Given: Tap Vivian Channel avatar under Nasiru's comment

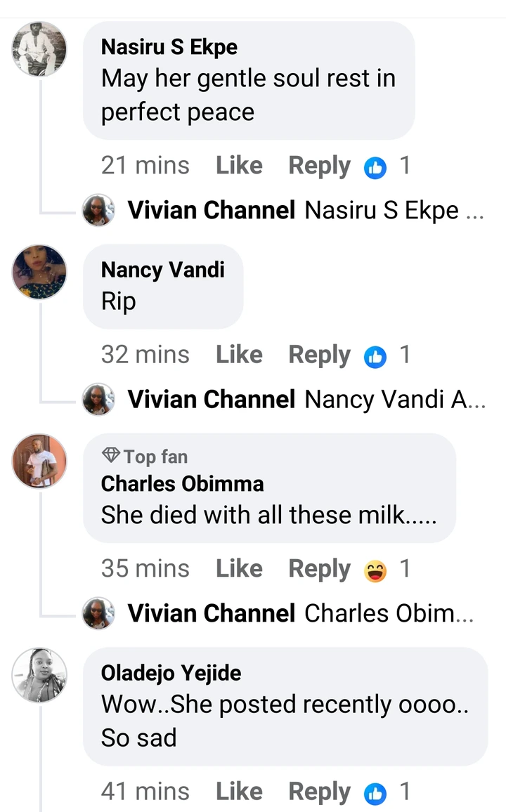Looking at the screenshot, I should pyautogui.click(x=98, y=210).
